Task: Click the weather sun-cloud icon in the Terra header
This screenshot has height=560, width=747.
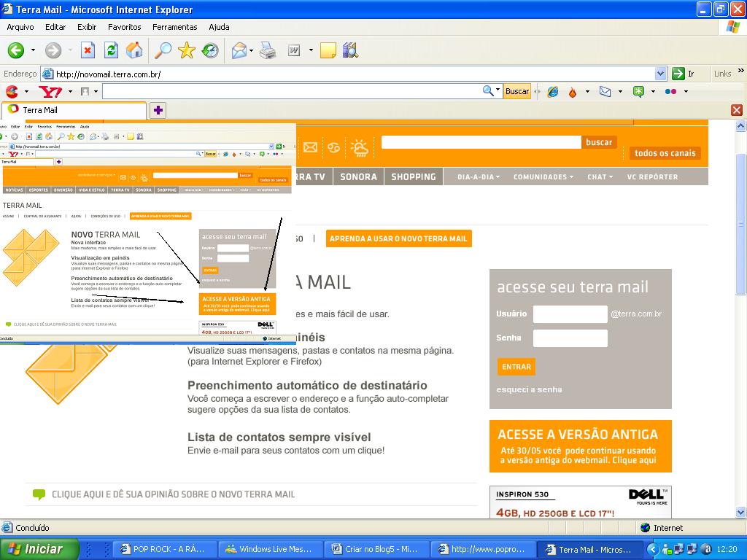Action: click(359, 147)
